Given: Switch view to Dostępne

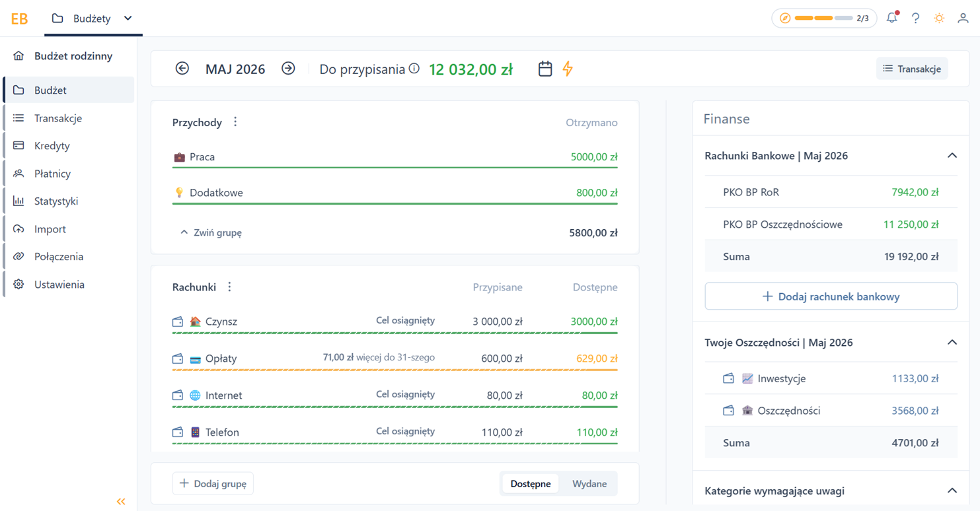Looking at the screenshot, I should click(x=531, y=483).
